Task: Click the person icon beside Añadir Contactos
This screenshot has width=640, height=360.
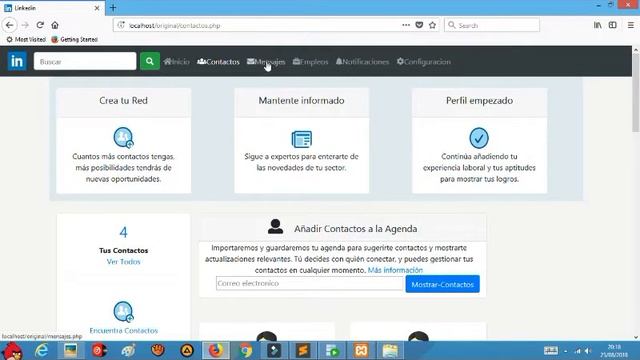Action: 276,227
